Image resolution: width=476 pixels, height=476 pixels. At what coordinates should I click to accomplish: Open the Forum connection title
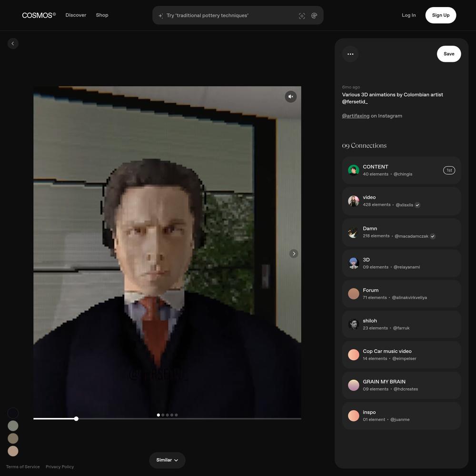tap(371, 290)
